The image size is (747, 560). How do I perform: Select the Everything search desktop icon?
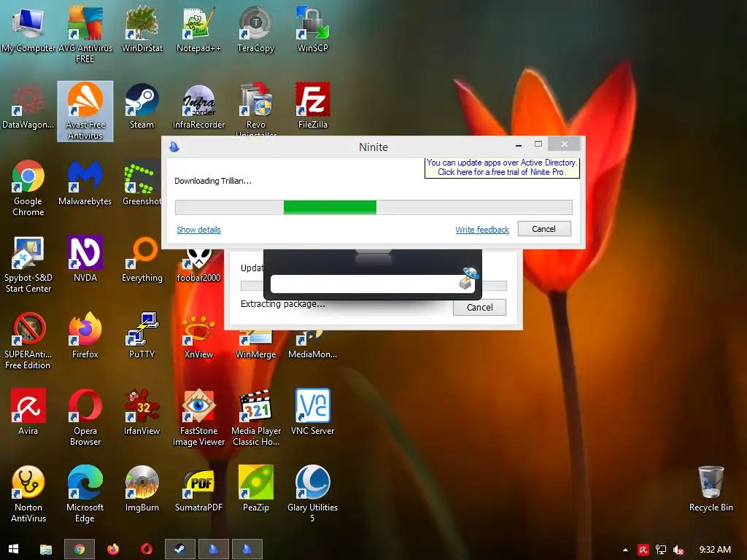tap(142, 259)
